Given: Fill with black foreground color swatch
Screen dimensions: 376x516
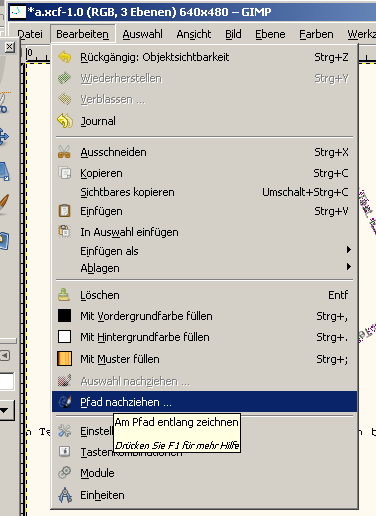Looking at the screenshot, I should [x=64, y=315].
